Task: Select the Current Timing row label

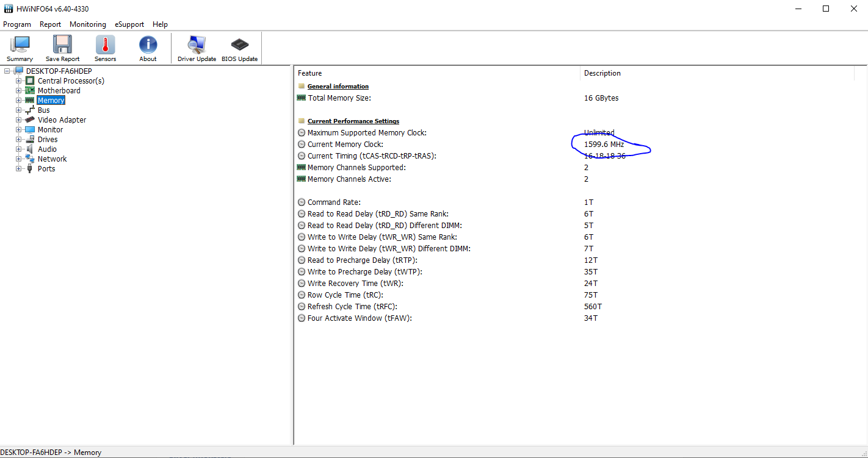Action: point(372,156)
